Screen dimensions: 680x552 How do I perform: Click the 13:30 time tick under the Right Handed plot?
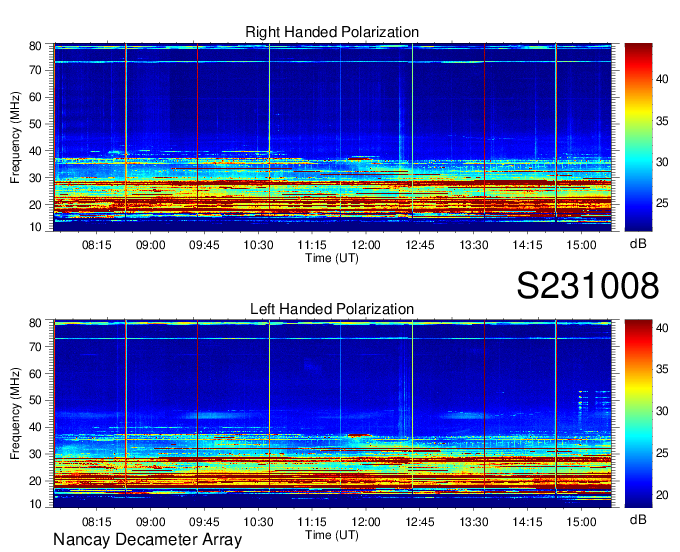click(x=474, y=245)
